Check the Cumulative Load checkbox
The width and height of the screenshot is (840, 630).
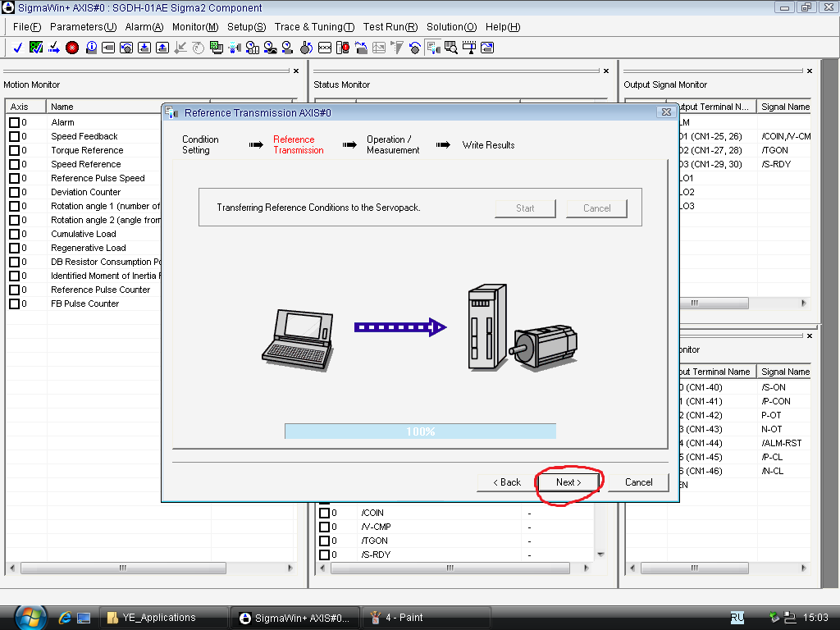(x=15, y=234)
